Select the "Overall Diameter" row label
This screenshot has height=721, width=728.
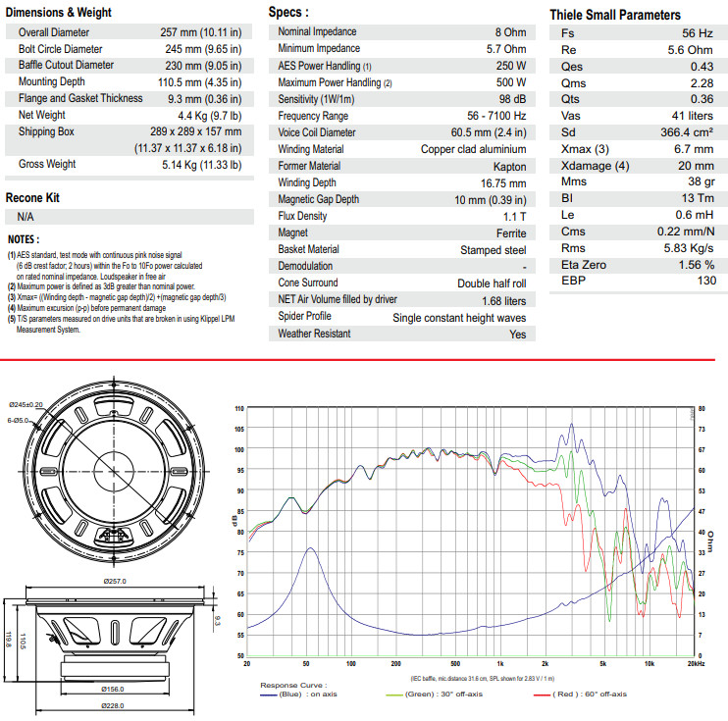(x=54, y=32)
